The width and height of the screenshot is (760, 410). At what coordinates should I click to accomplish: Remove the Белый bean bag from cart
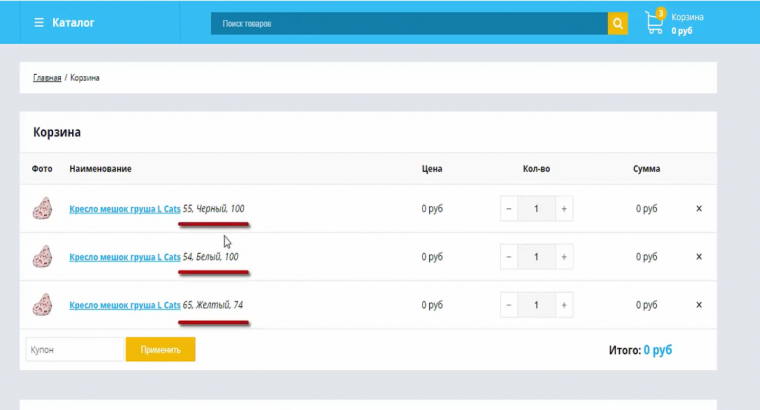(699, 257)
